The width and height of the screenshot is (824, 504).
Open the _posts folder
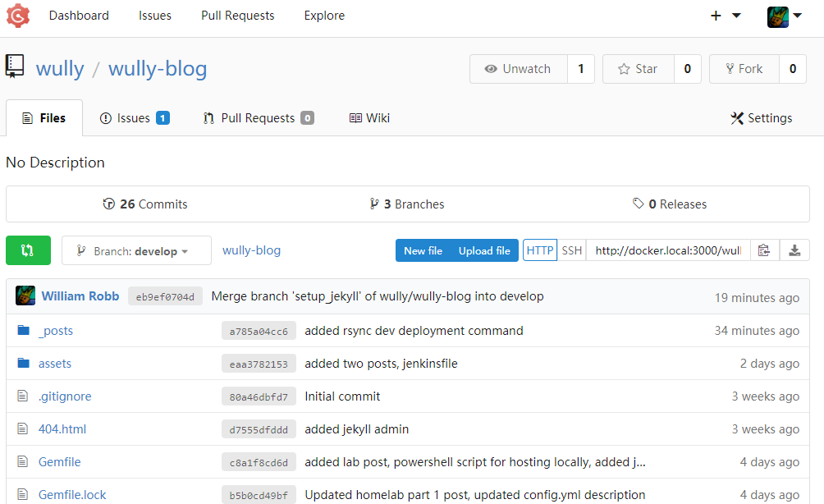point(56,331)
